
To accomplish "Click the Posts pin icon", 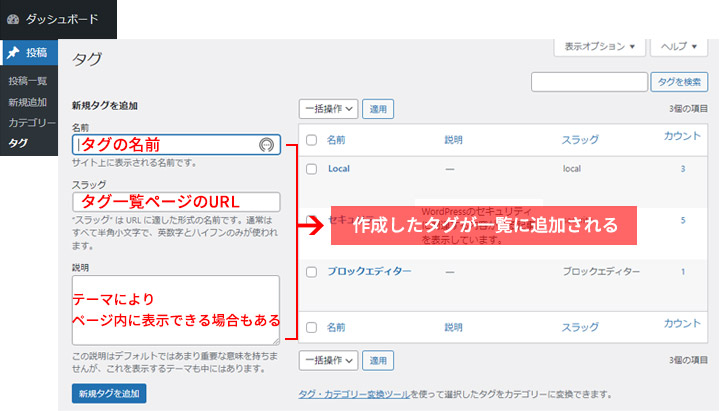I will coord(13,52).
